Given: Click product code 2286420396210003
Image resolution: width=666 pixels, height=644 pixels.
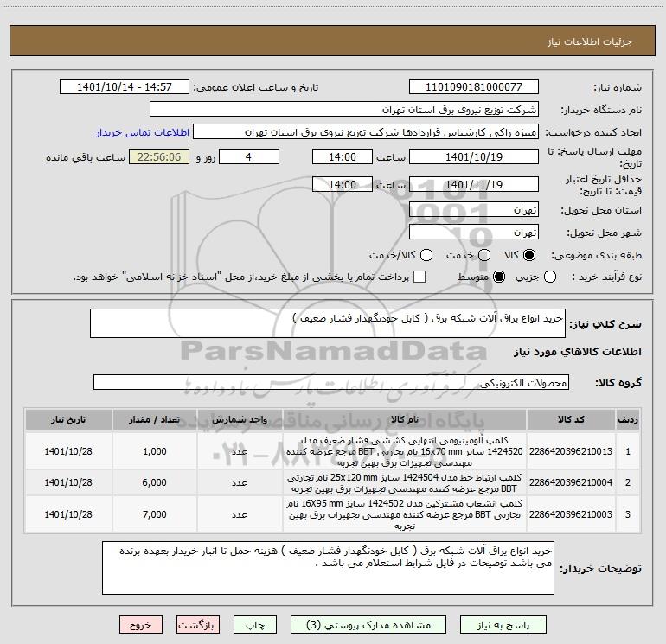Looking at the screenshot, I should click(x=571, y=514).
